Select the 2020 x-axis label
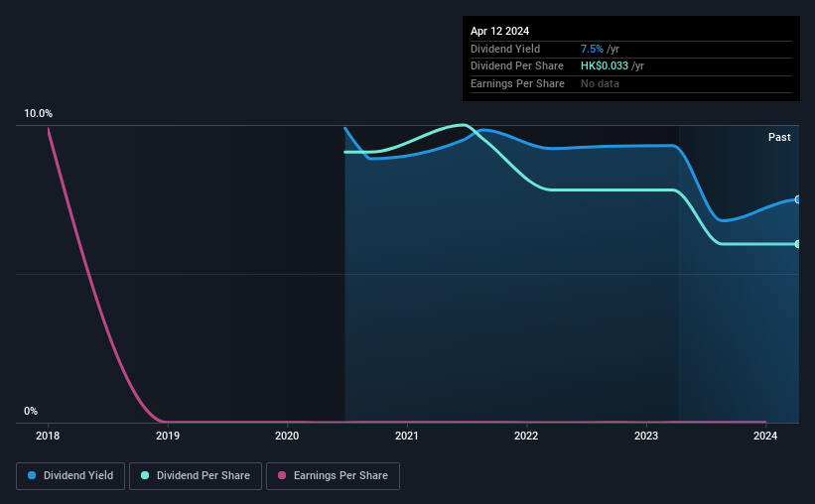Image resolution: width=815 pixels, height=504 pixels. (x=287, y=436)
